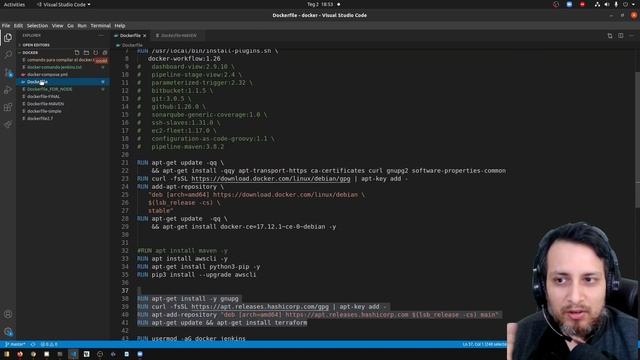This screenshot has width=640, height=360.
Task: Follow apt.releases.hashicorp.com/gpg link line 39
Action: [260, 307]
